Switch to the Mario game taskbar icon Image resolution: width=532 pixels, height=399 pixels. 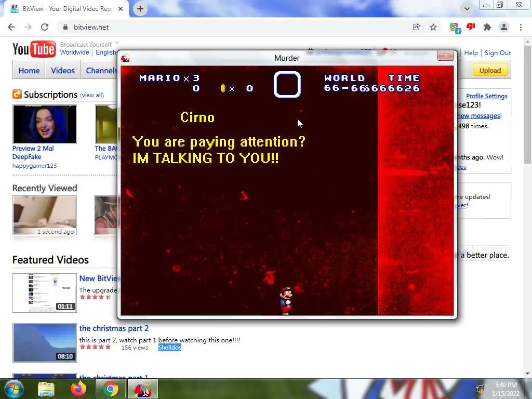pos(143,389)
